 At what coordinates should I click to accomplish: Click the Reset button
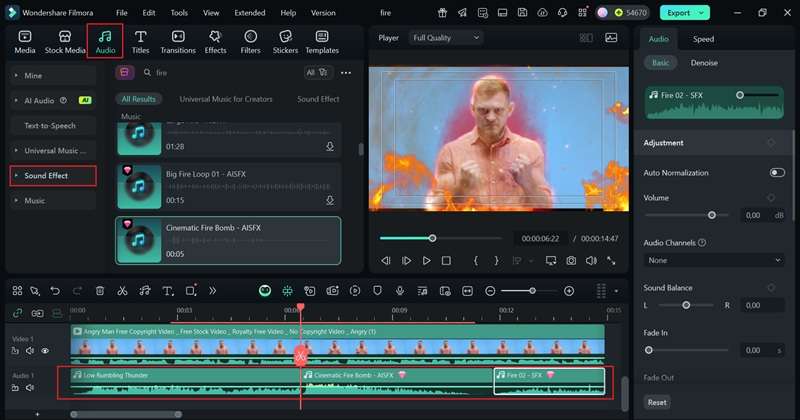657,402
